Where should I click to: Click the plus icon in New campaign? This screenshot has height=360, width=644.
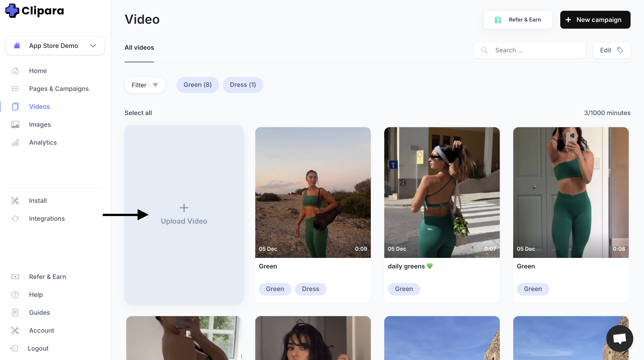click(x=568, y=20)
